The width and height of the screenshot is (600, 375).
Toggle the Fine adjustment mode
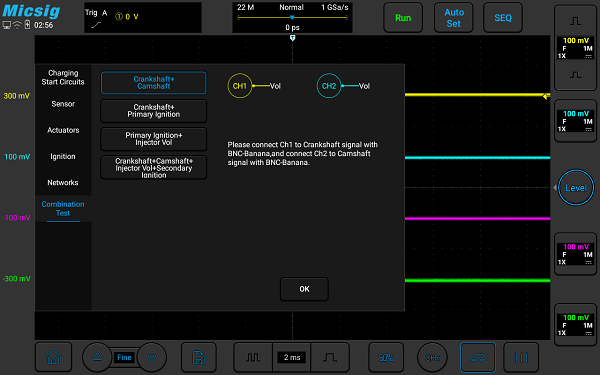click(x=124, y=357)
